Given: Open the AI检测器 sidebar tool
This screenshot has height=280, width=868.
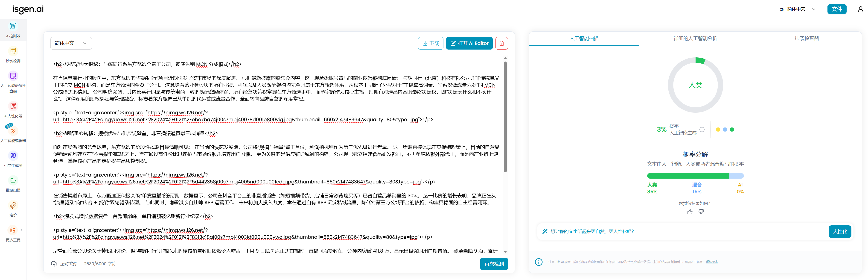Looking at the screenshot, I should click(x=13, y=30).
